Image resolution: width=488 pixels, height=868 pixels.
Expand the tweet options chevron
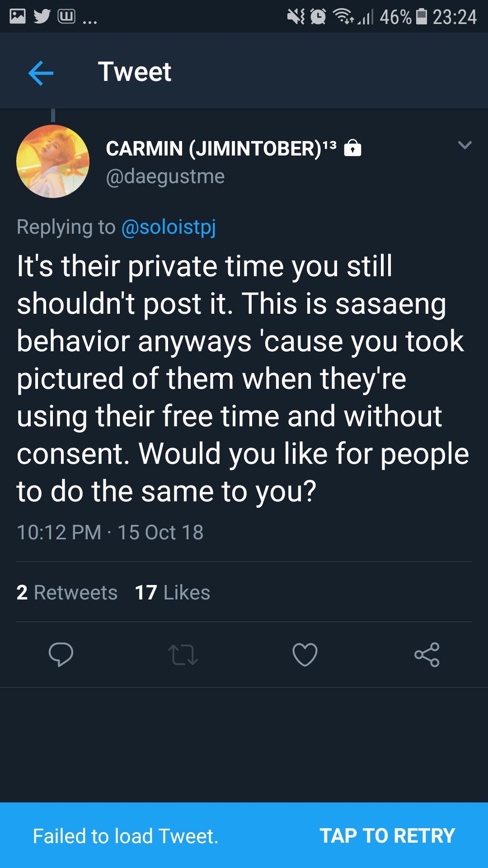click(x=465, y=145)
